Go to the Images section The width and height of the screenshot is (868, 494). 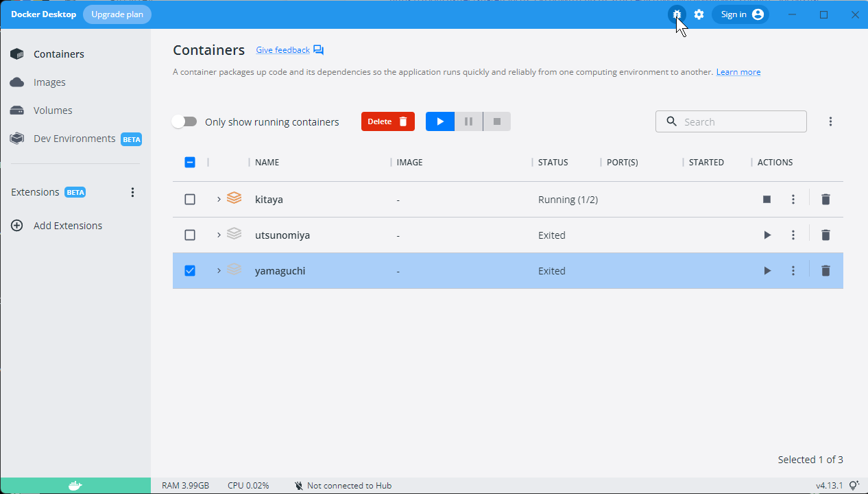(x=49, y=82)
